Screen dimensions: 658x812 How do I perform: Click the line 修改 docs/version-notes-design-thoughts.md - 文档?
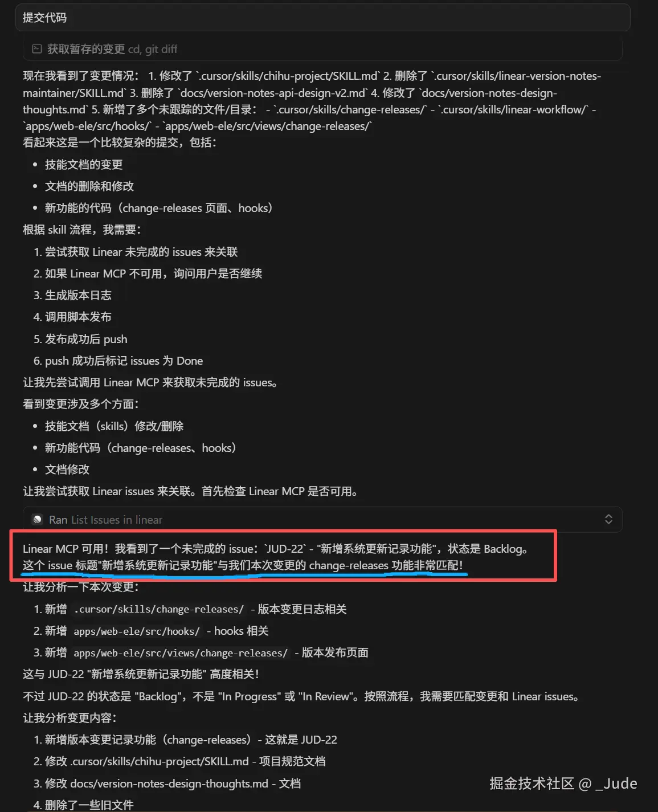tap(167, 784)
